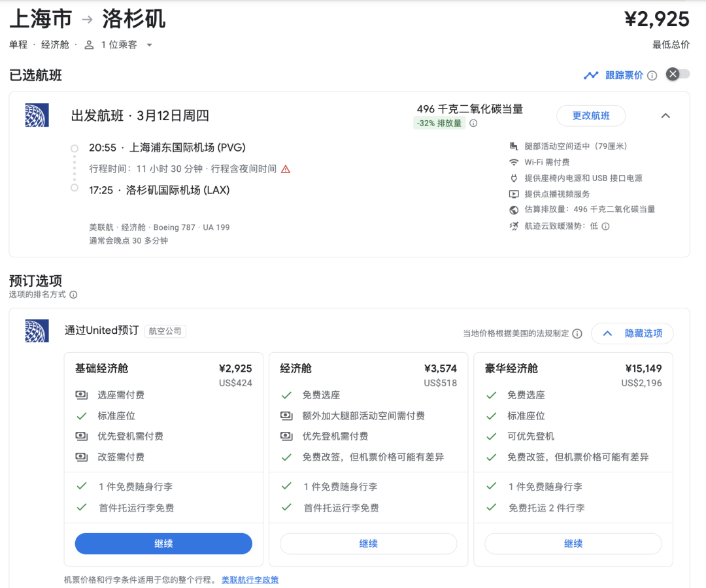This screenshot has height=588, width=706.
Task: Click the 豪华经济舱 fare title
Action: [511, 368]
